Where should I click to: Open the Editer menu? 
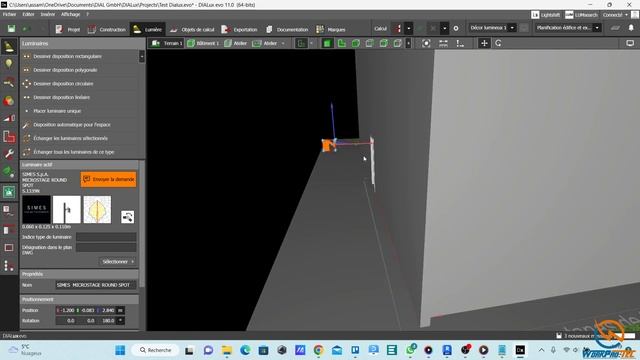click(28, 14)
